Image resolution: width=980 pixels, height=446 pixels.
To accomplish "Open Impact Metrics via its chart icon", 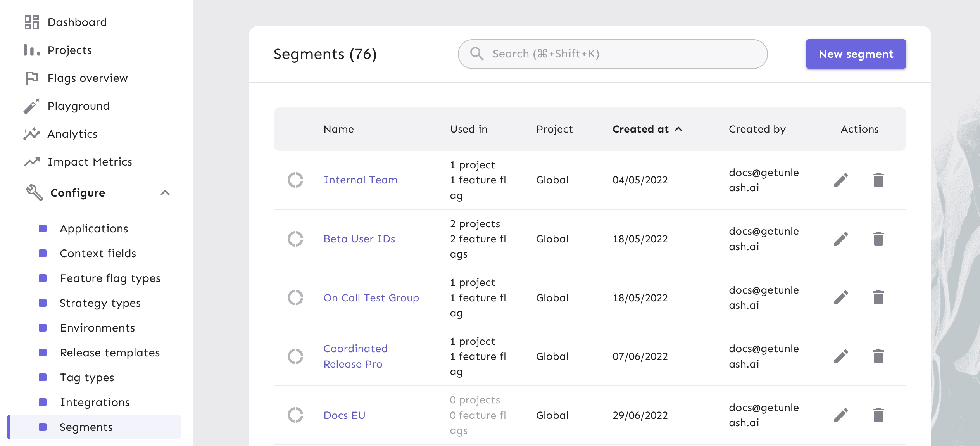I will point(31,161).
